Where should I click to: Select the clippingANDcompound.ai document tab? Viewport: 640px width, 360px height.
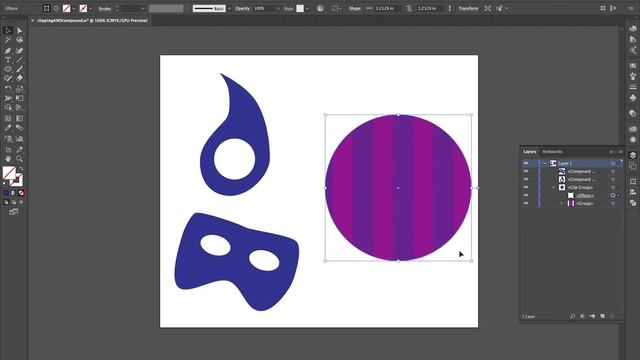point(92,20)
